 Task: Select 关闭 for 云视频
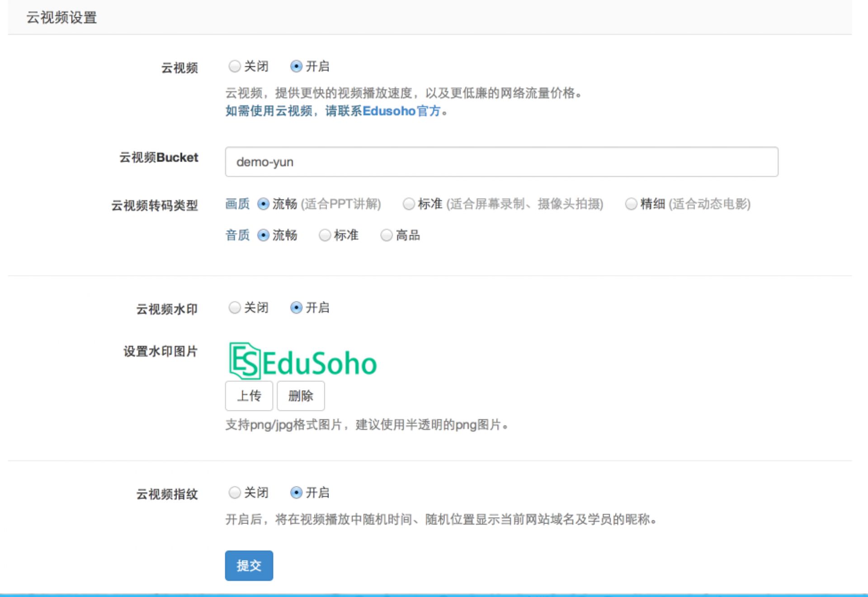(235, 66)
